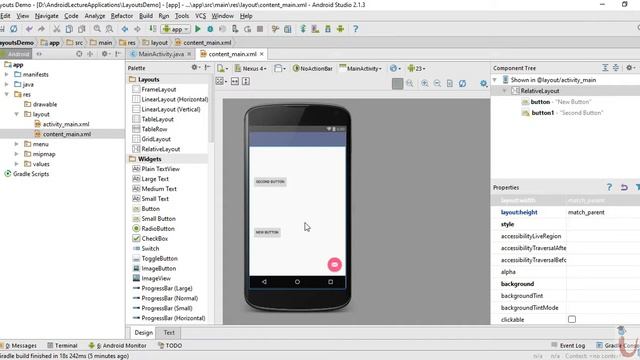
Task: Stop the running process with the stop icon
Action: click(x=260, y=29)
